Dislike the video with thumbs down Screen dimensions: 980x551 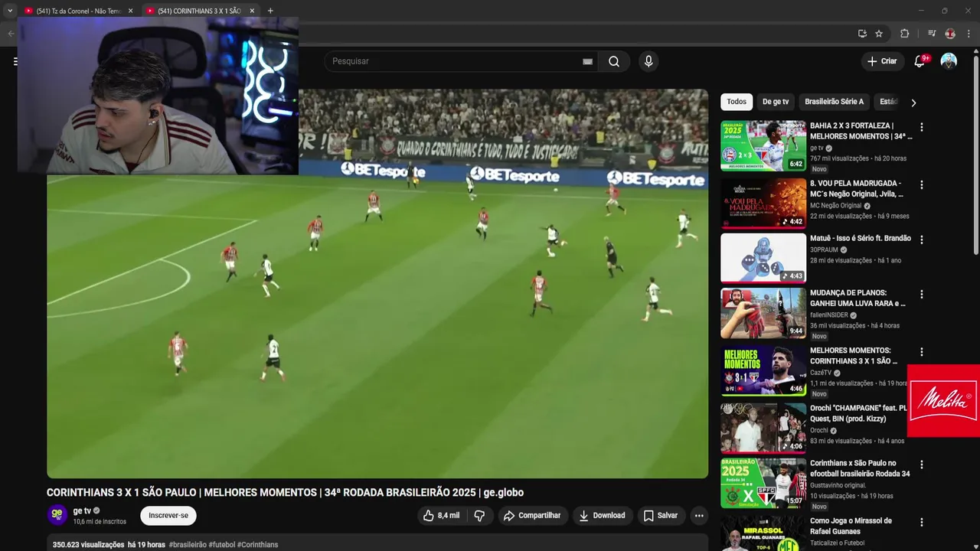[x=479, y=516]
